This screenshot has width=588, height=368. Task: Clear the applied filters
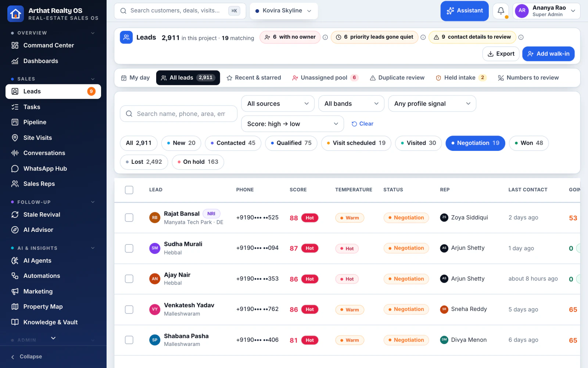(x=362, y=124)
